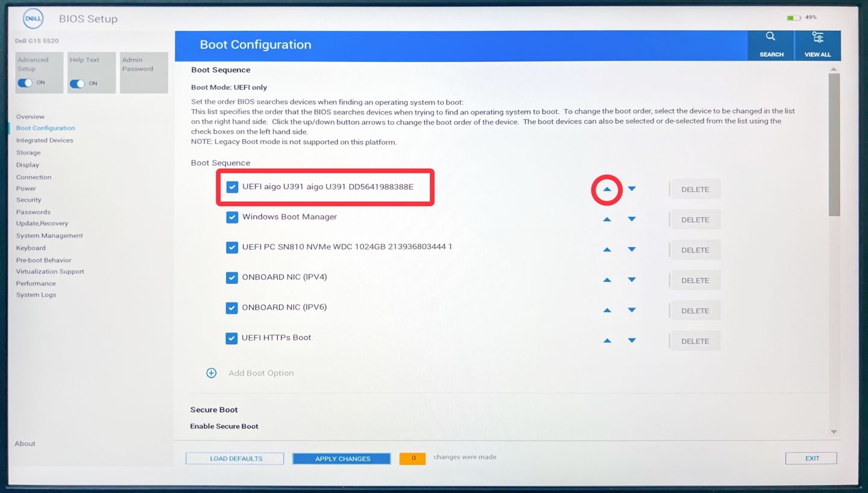The height and width of the screenshot is (493, 868).
Task: Move UEFI aigo U391 entry up
Action: pyautogui.click(x=607, y=189)
